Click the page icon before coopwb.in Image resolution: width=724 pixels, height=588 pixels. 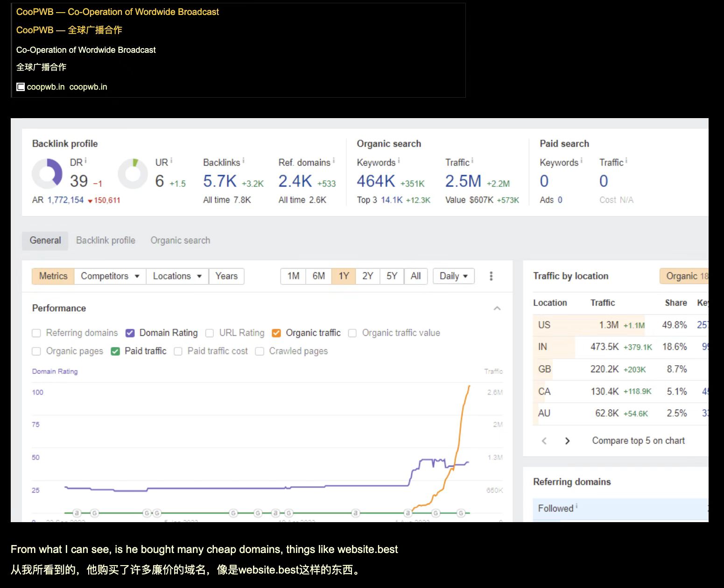(21, 87)
